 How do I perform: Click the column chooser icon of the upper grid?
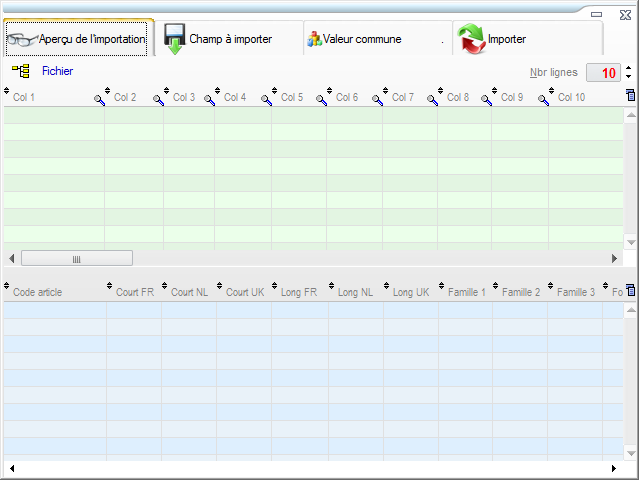(630, 95)
